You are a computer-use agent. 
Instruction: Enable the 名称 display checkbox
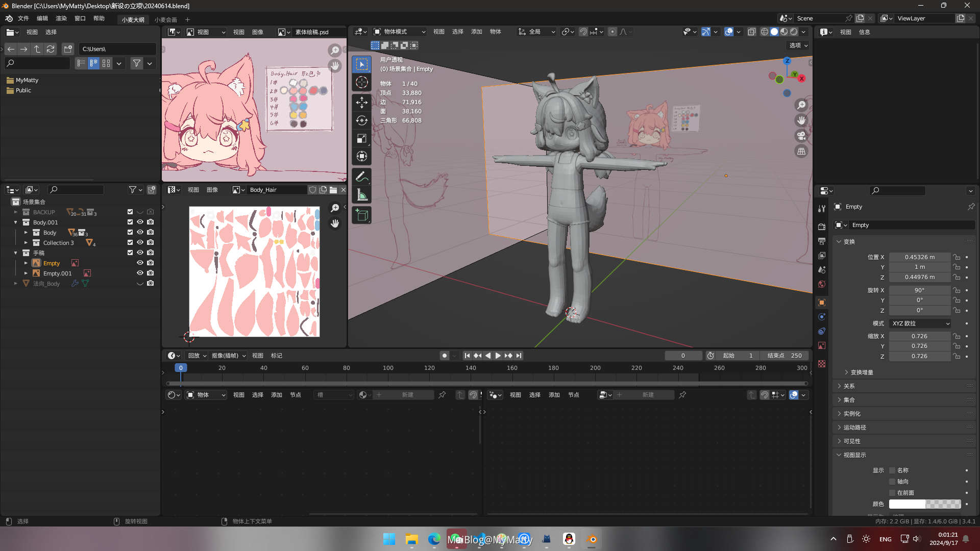(892, 470)
